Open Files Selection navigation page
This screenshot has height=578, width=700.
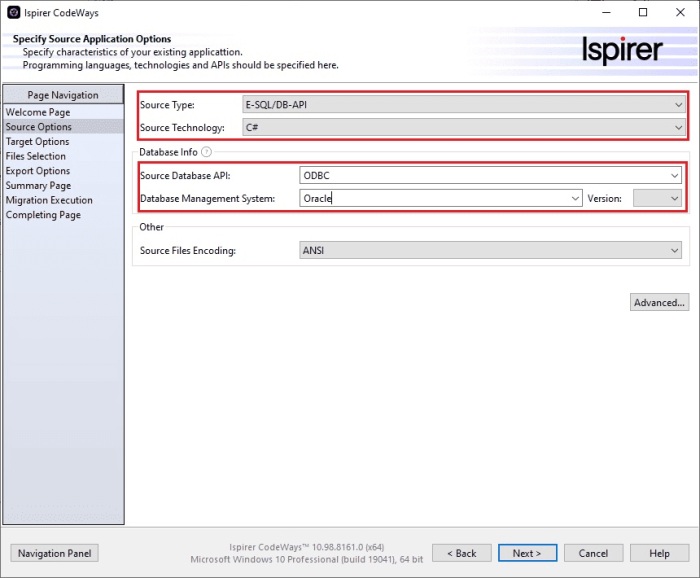(36, 156)
